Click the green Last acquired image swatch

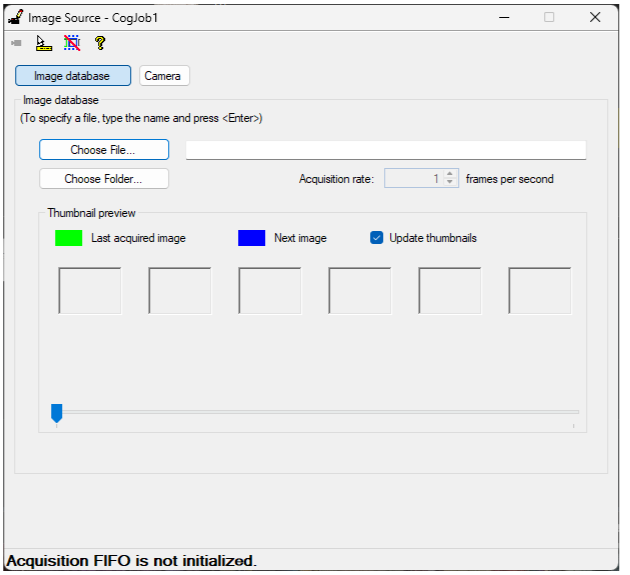coord(69,238)
